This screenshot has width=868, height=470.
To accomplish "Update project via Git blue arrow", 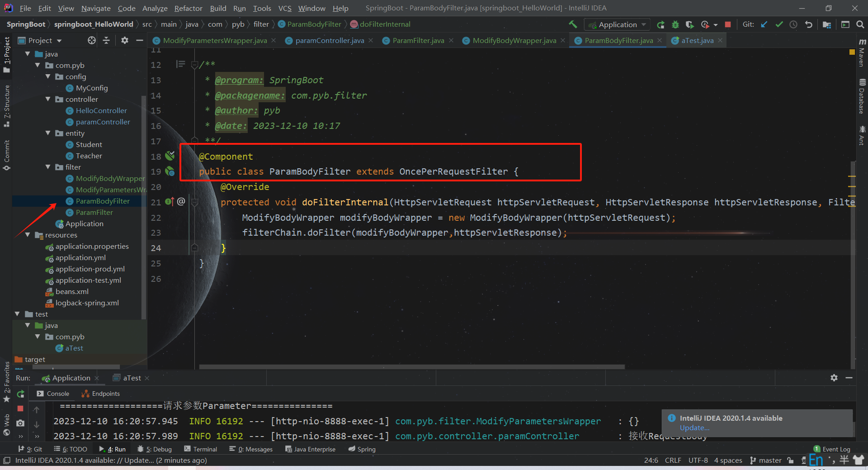I will (764, 24).
